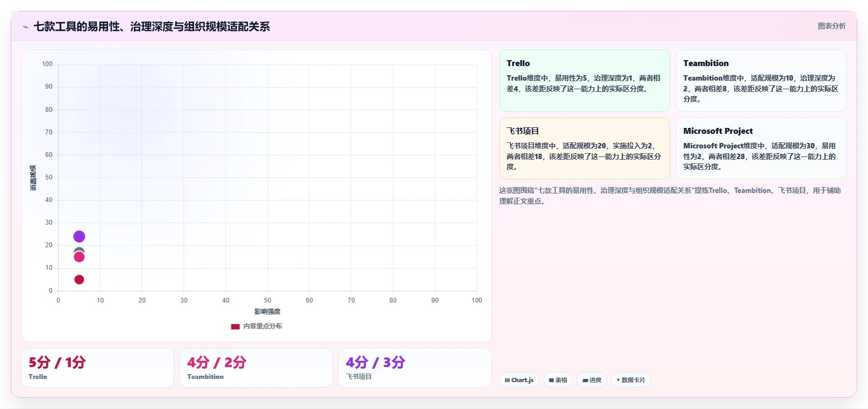Toggle the 内容重点分布 legend swatch

(x=235, y=326)
